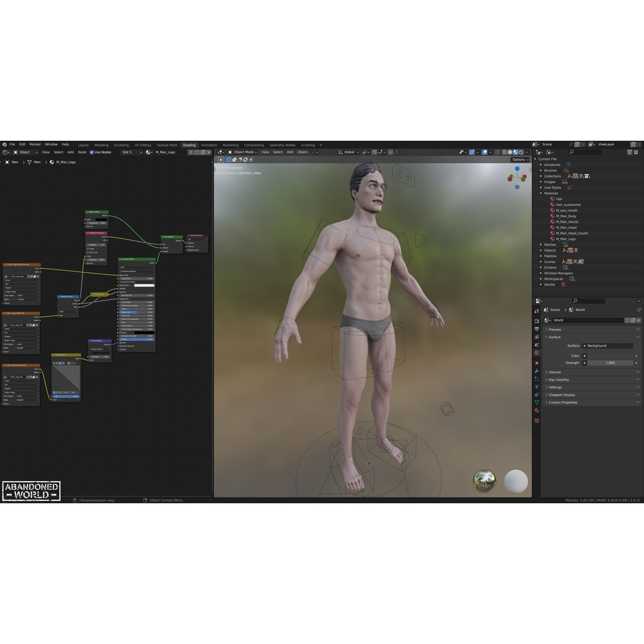Uncheck the Use Nodes checkbox
Viewport: 644px width, 644px height.
click(x=92, y=152)
